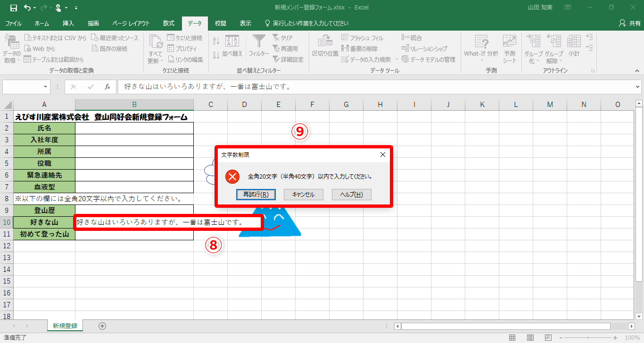Switch to Page Layout view in status bar
Screen dimensions: 644x343
point(530,338)
